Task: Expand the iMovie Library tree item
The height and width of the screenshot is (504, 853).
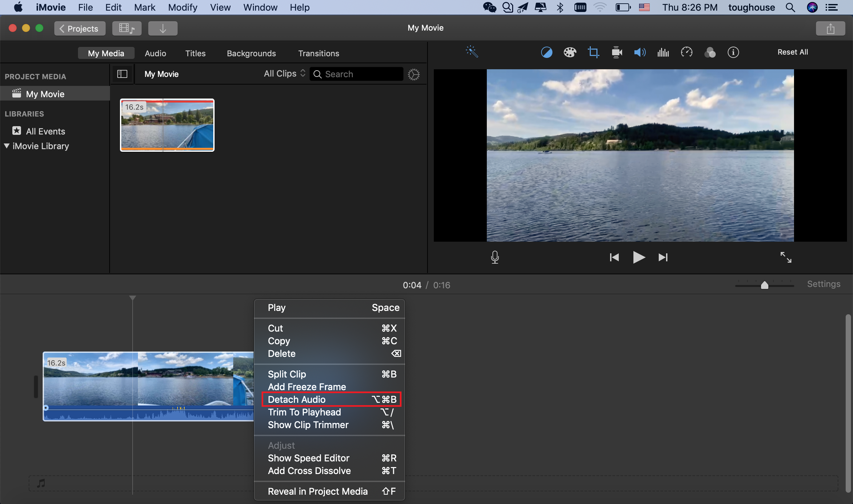Action: 5,146
